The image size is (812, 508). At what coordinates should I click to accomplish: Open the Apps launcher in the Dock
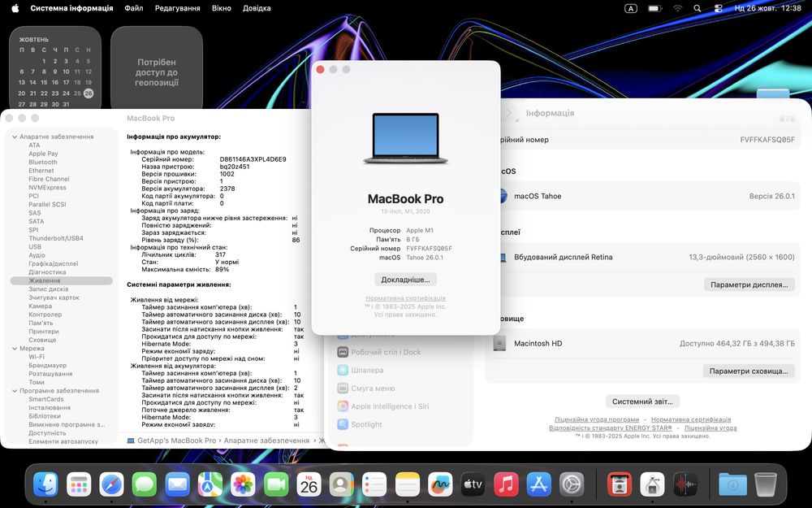pos(79,484)
